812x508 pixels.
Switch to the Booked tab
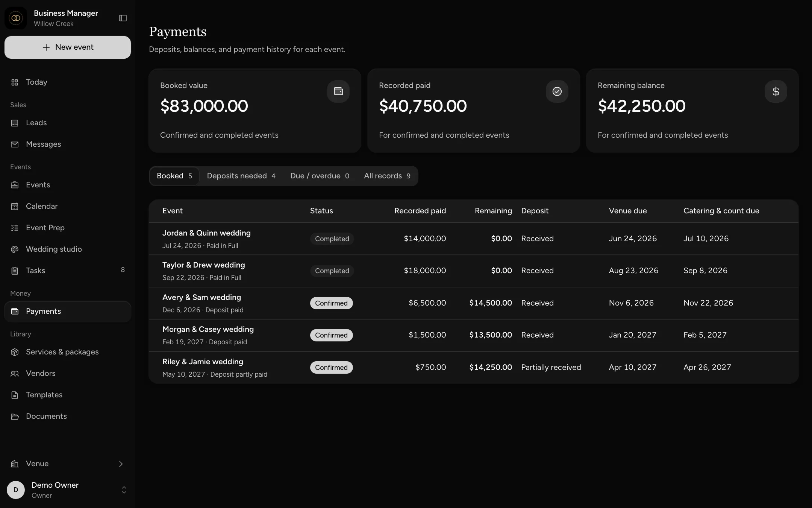(x=174, y=176)
